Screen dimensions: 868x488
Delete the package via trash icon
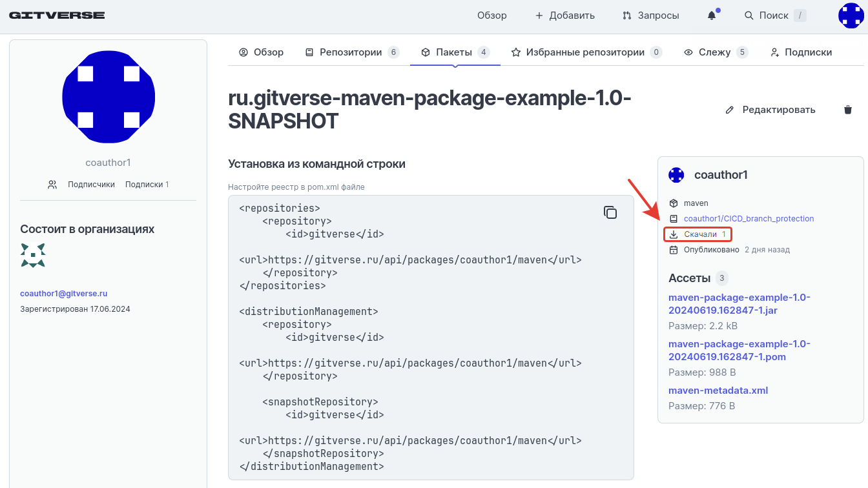(848, 110)
